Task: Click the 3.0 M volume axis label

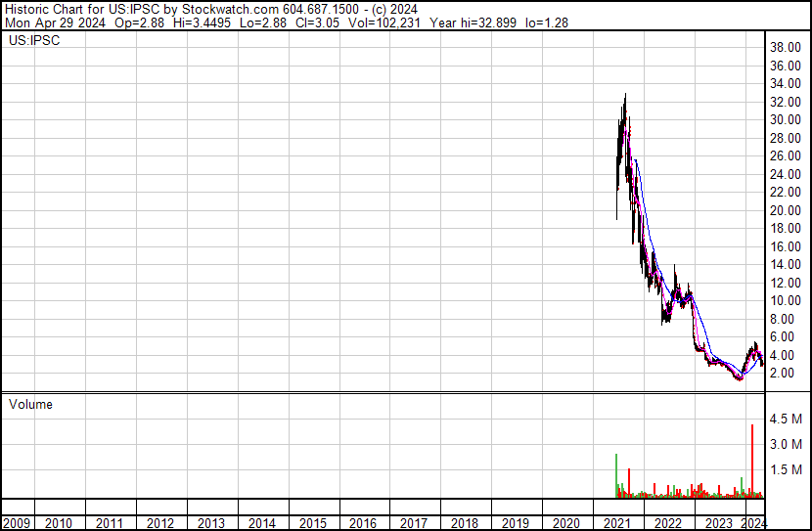Action: (787, 445)
